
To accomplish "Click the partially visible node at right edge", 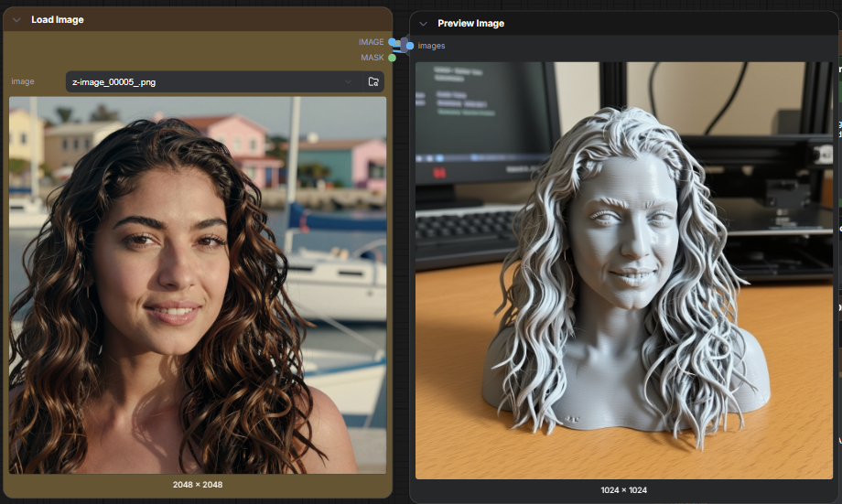I will click(x=838, y=274).
